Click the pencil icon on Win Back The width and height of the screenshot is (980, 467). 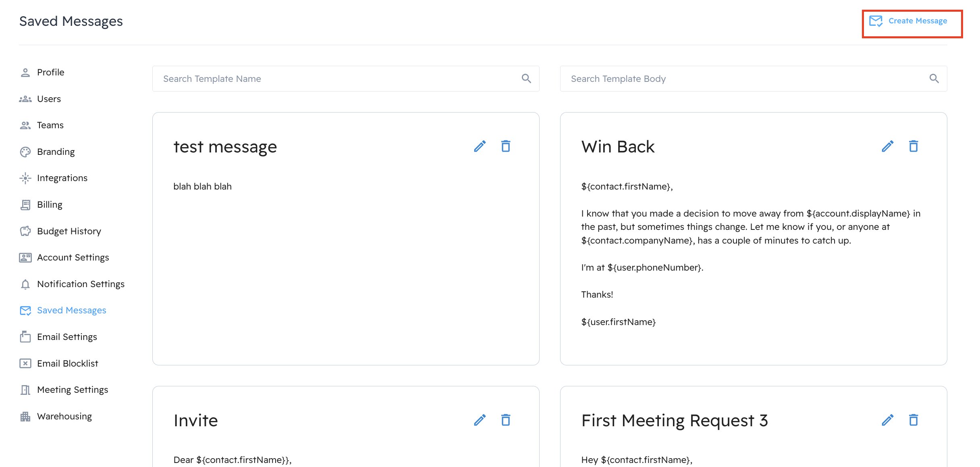pos(888,146)
